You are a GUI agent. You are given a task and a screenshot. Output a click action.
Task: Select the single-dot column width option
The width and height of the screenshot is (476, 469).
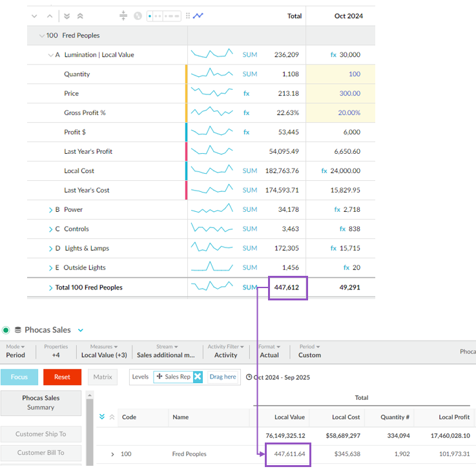click(154, 16)
